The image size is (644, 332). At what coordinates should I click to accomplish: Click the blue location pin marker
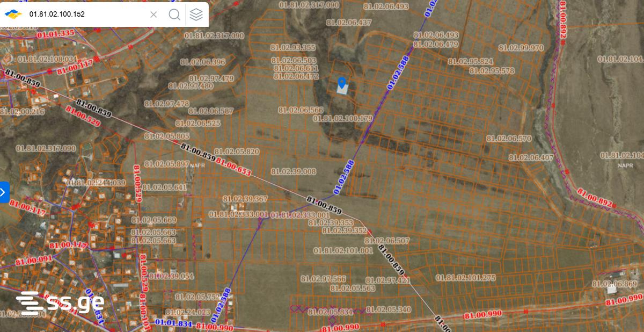(342, 83)
